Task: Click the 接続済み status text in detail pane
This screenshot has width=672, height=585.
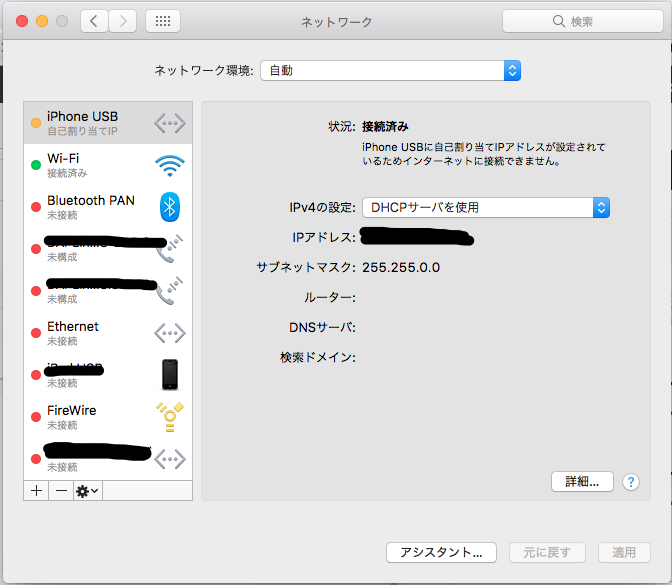Action: (x=385, y=126)
